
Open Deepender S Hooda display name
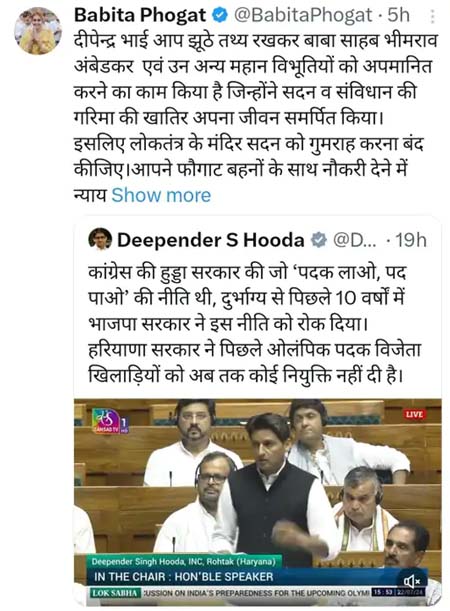(211, 240)
